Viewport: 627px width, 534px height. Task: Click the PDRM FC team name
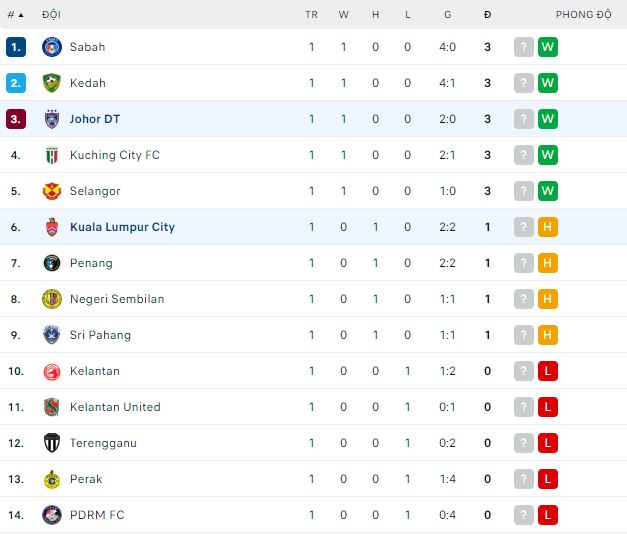pos(97,515)
